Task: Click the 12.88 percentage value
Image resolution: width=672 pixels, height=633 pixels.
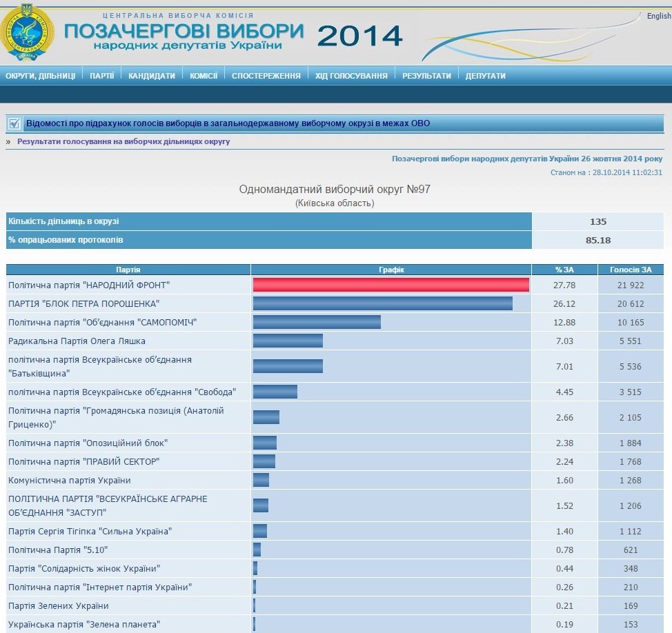Action: click(x=564, y=323)
